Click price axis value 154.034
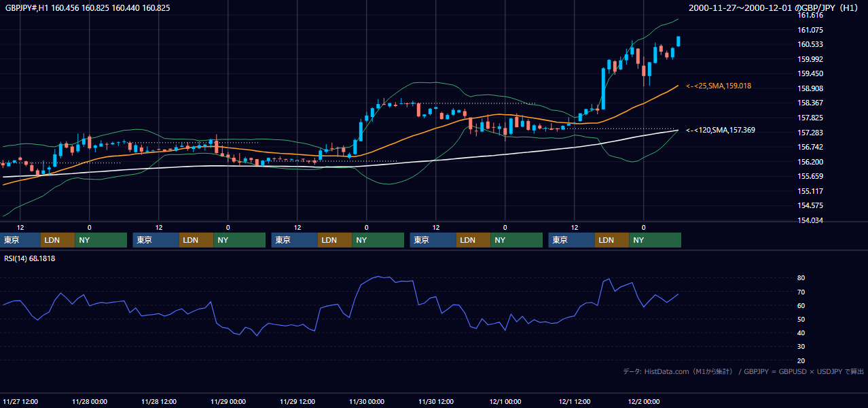This screenshot has height=408, width=868. (x=810, y=220)
